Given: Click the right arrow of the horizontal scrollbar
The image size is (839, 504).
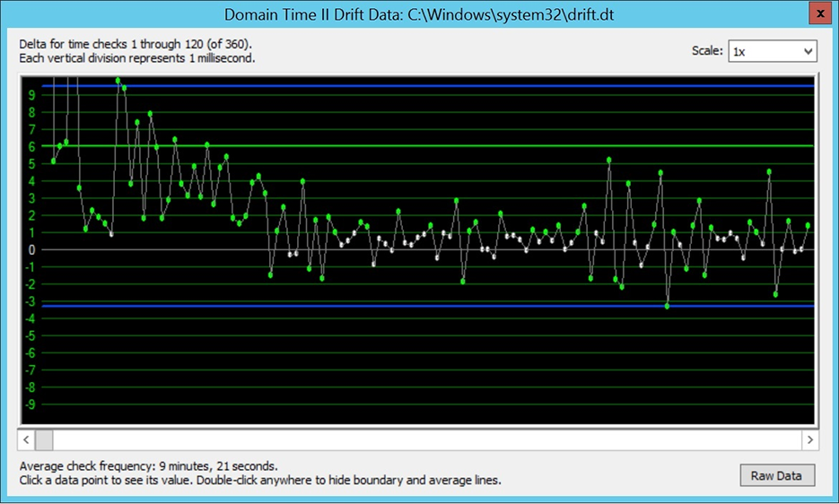Looking at the screenshot, I should 809,439.
